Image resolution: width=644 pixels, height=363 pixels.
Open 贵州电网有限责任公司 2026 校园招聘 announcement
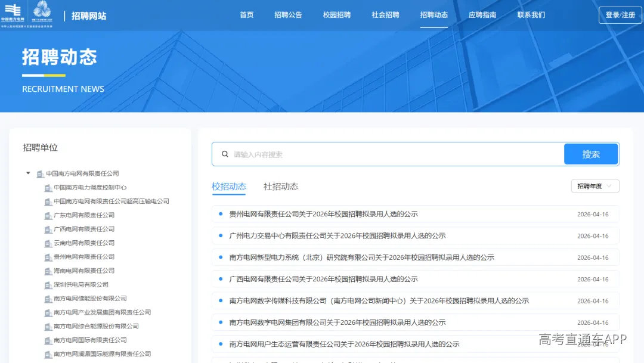coord(323,214)
